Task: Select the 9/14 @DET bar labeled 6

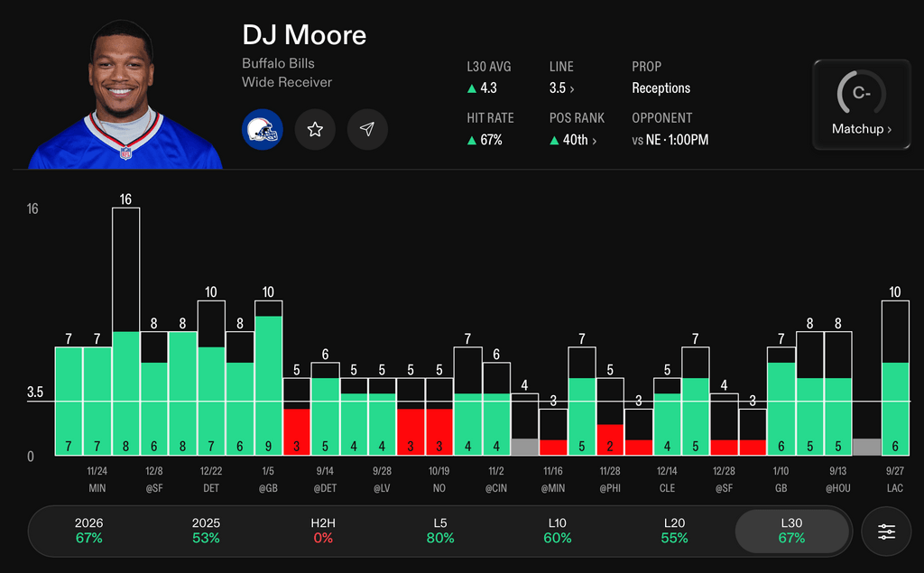Action: [325, 409]
